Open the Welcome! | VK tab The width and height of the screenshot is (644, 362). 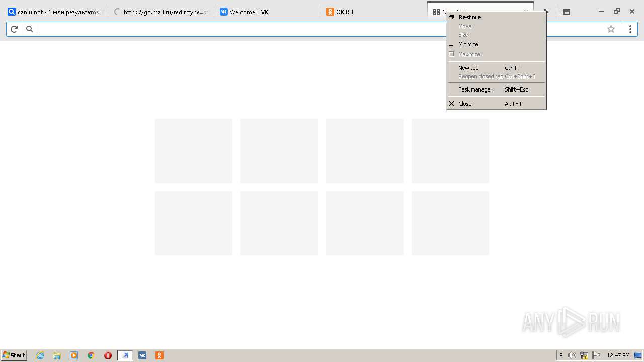click(267, 12)
